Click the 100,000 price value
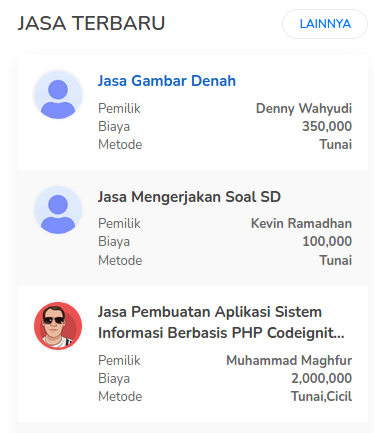The width and height of the screenshot is (374, 433). 327,241
